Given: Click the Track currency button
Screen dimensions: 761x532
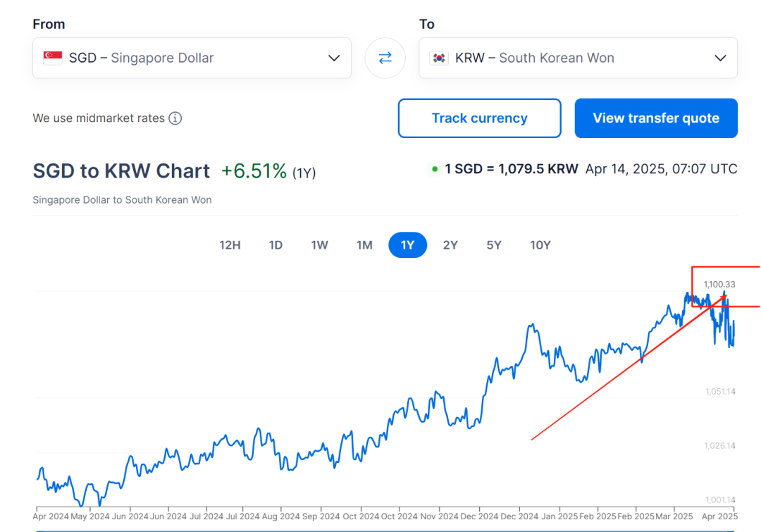Looking at the screenshot, I should (x=479, y=118).
